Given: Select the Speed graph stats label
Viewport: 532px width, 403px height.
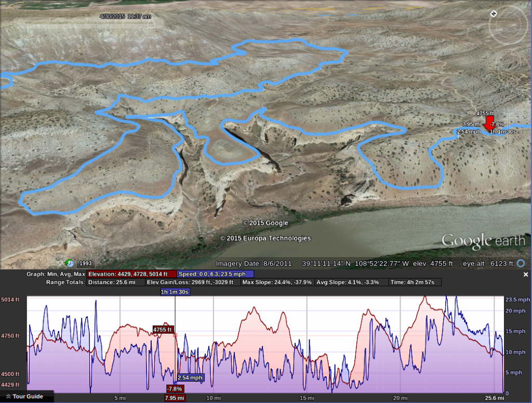Looking at the screenshot, I should 216,274.
